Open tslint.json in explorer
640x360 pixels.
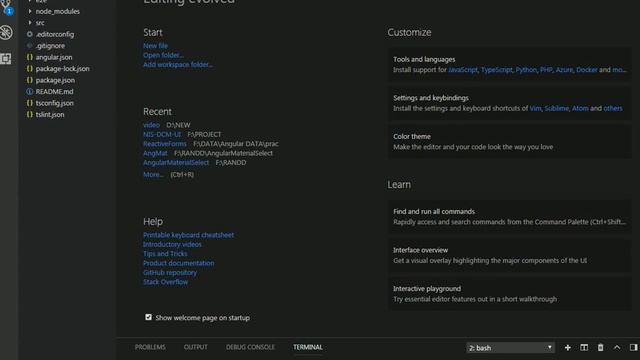pyautogui.click(x=50, y=114)
